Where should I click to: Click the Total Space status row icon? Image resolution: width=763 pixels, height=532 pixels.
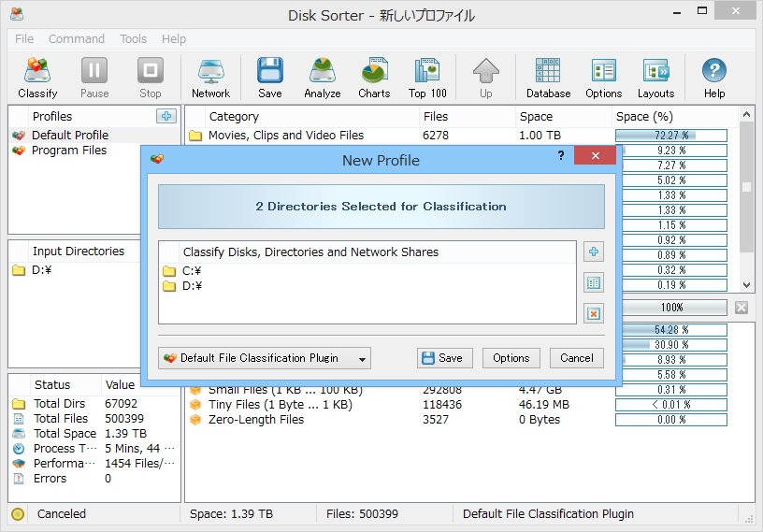click(x=19, y=434)
